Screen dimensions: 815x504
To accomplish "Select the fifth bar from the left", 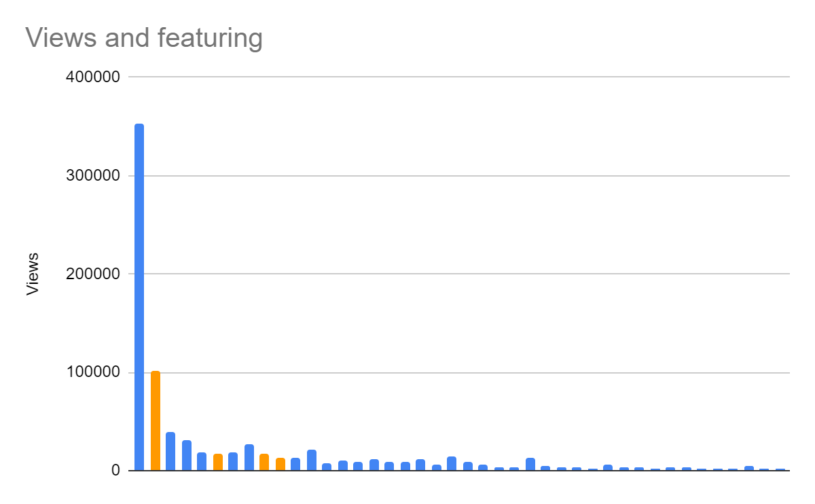I will [x=202, y=461].
